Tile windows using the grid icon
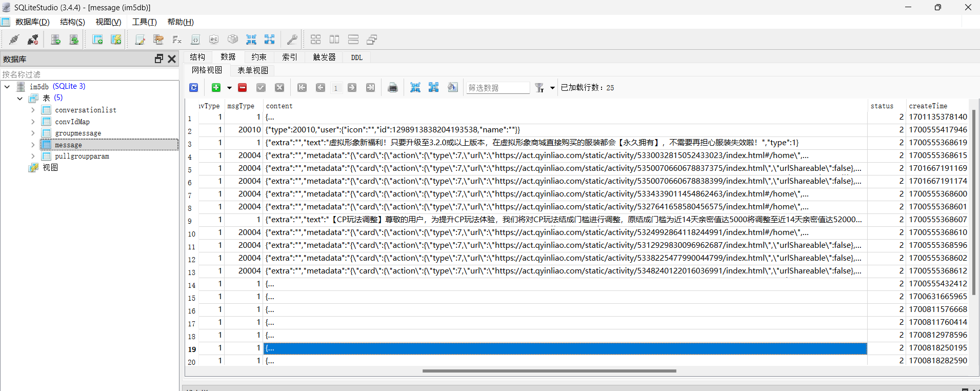 point(316,40)
